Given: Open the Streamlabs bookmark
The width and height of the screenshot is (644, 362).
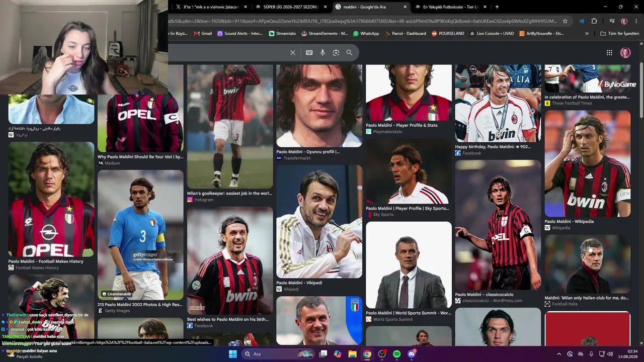Looking at the screenshot, I should [x=282, y=34].
